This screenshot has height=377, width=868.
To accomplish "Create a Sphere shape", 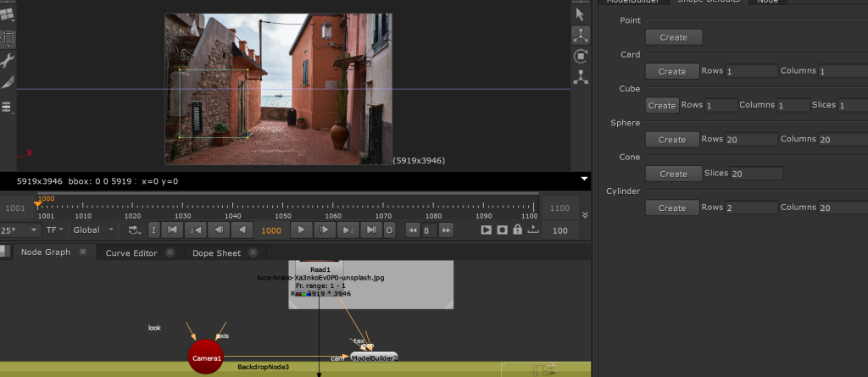I will click(672, 140).
